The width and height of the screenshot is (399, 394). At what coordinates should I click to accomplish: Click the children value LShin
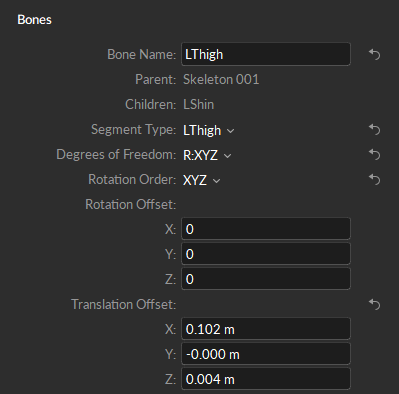tap(198, 104)
